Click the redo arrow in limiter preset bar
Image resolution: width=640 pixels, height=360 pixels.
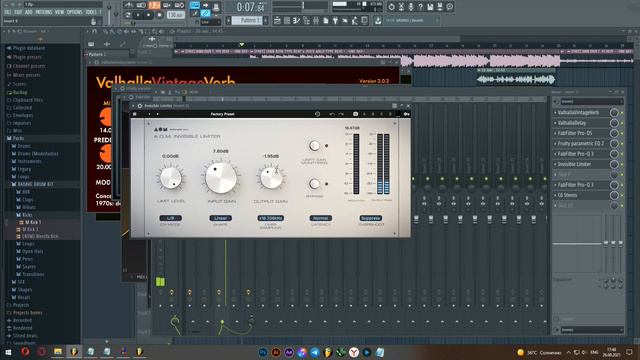341,114
